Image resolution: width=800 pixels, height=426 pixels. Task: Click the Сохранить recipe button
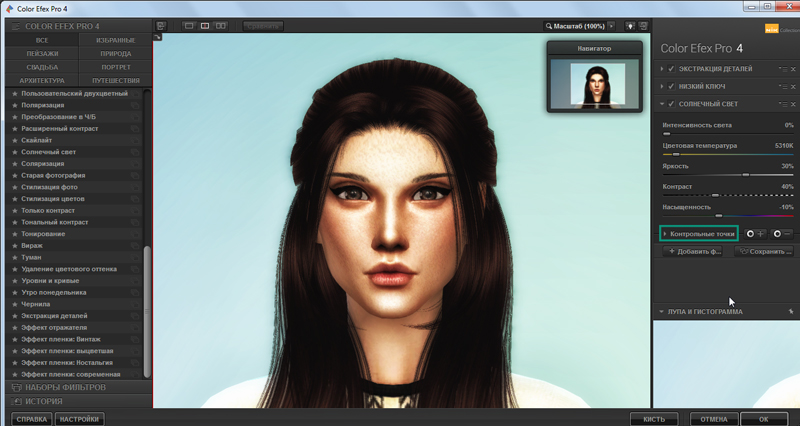(x=764, y=252)
